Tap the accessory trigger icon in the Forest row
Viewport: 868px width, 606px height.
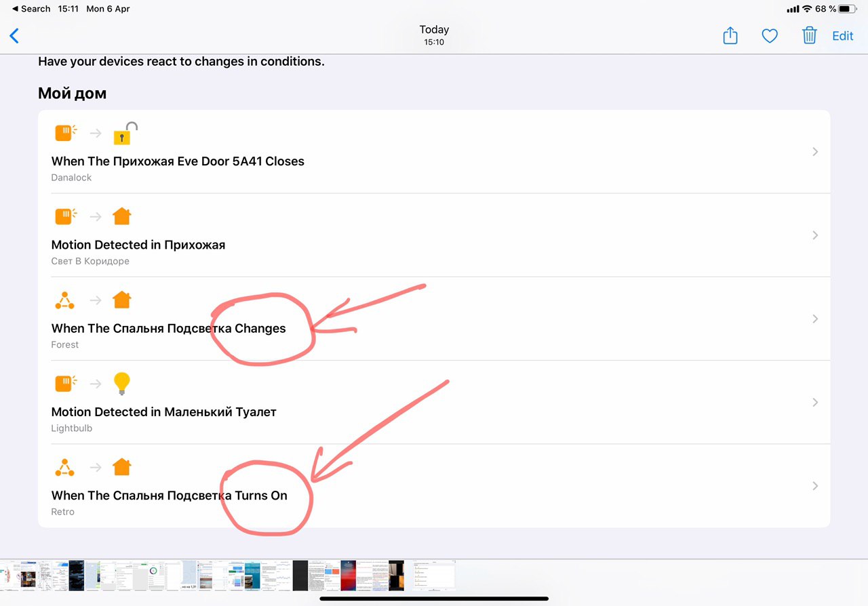coord(65,300)
